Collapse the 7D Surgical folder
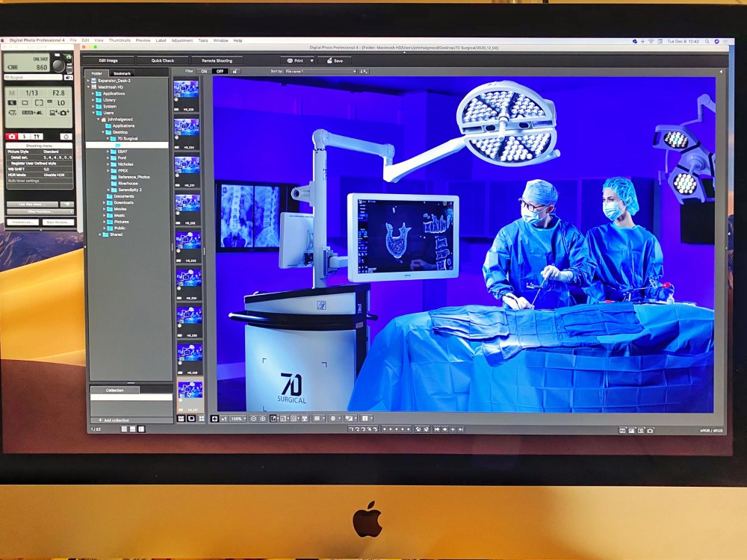The image size is (747, 560). (x=108, y=139)
